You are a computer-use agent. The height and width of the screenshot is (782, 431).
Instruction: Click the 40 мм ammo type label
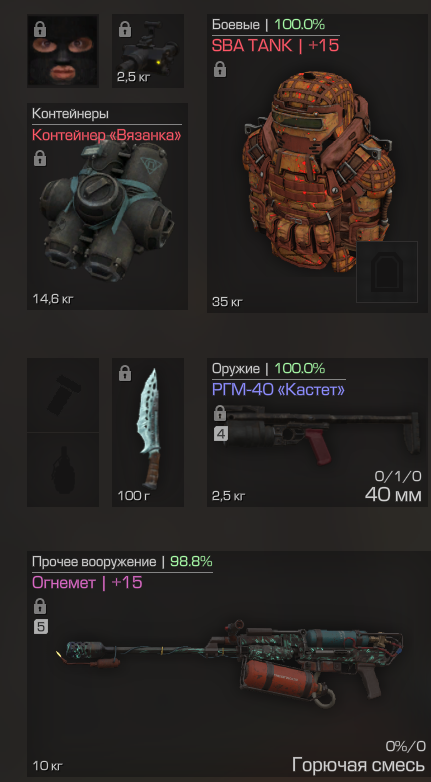click(x=393, y=495)
